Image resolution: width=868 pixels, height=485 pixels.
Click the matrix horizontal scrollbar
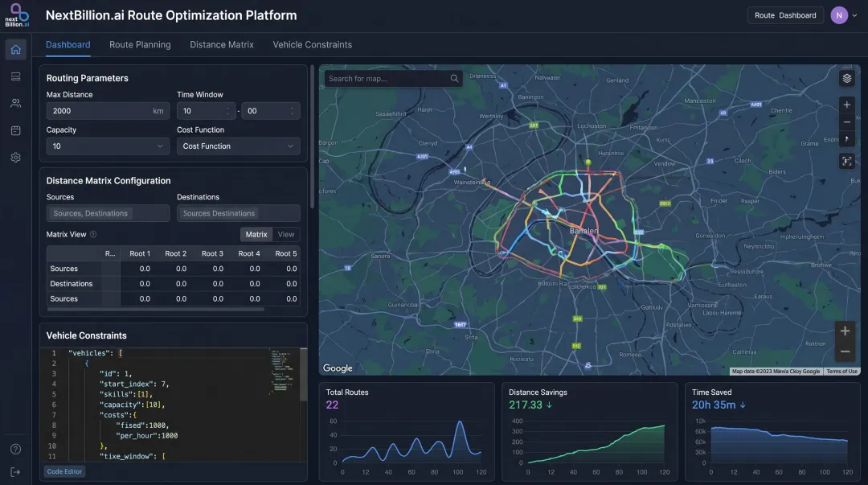pyautogui.click(x=156, y=310)
